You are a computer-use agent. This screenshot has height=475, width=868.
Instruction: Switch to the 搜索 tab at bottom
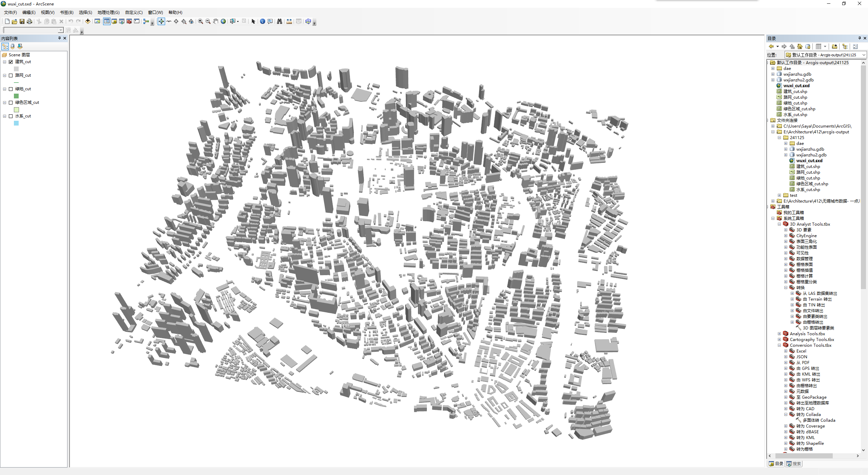point(794,463)
